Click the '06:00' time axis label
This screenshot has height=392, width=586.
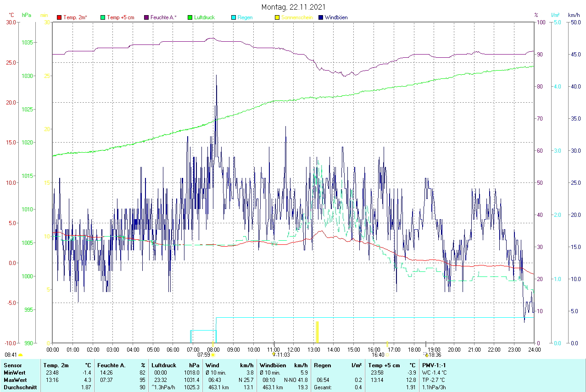173,349
